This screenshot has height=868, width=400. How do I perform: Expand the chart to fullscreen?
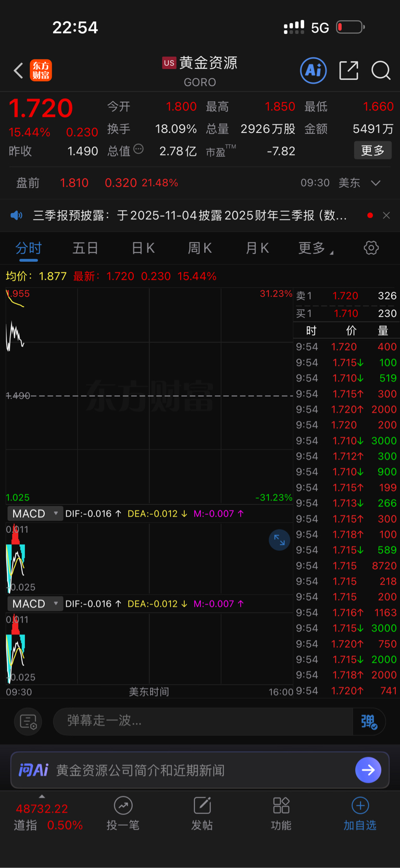pyautogui.click(x=279, y=540)
